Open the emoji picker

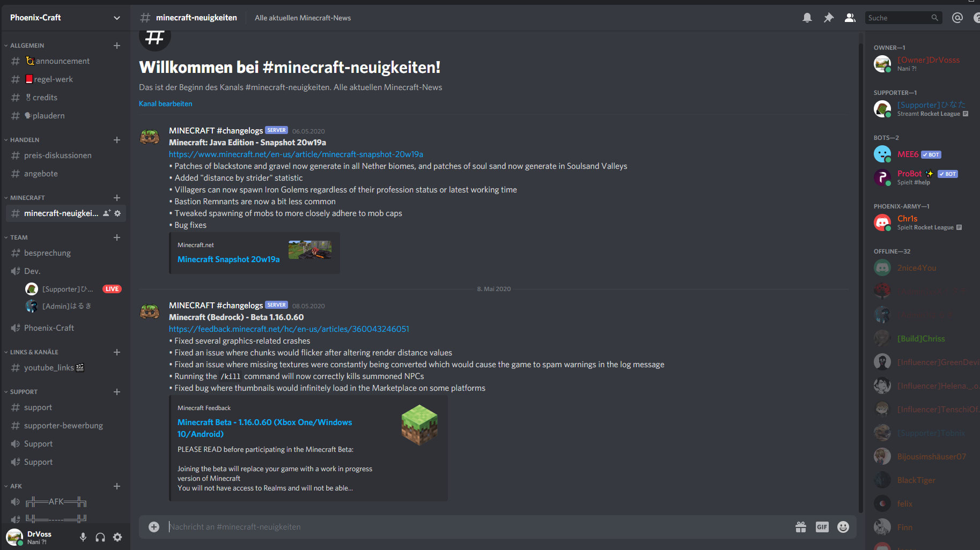coord(843,527)
